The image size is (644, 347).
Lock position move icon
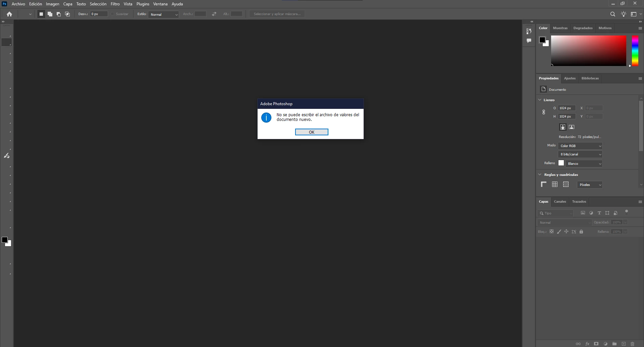pyautogui.click(x=566, y=231)
